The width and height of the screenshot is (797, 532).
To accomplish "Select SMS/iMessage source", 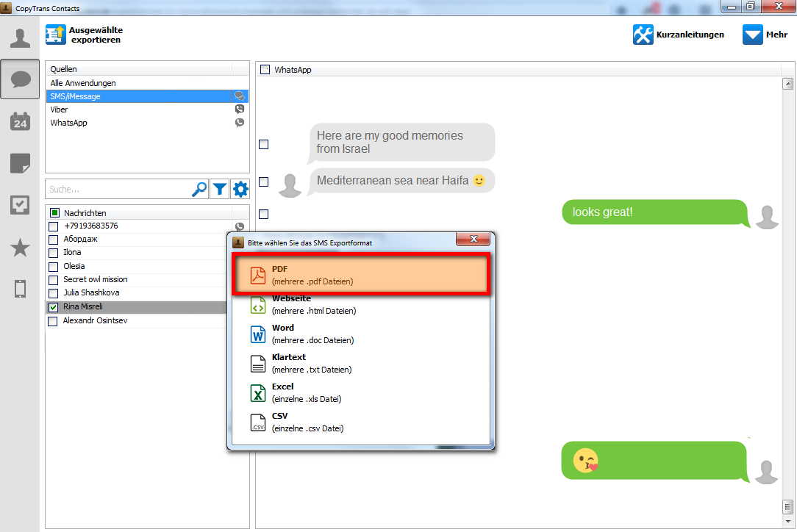I will pos(147,96).
